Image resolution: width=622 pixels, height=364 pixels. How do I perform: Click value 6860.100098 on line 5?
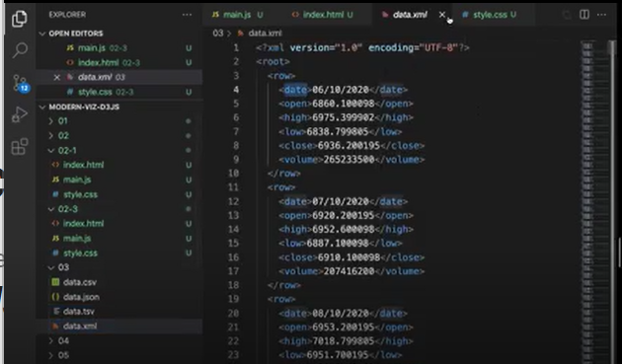[x=344, y=104]
